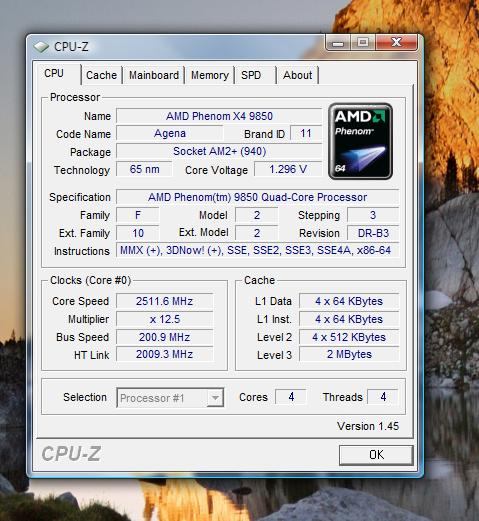Click the L1 Inst. value '4 x 64 KBytes'
Image resolution: width=479 pixels, height=521 pixels.
tap(349, 319)
